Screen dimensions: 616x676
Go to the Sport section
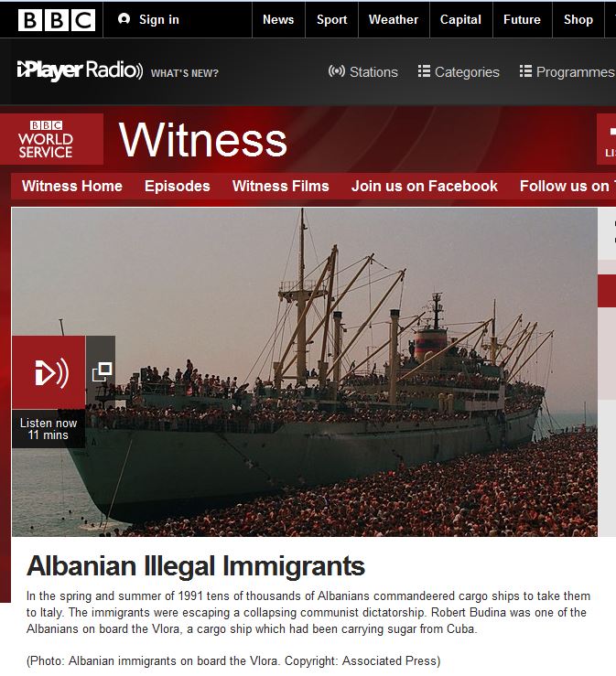coord(331,19)
